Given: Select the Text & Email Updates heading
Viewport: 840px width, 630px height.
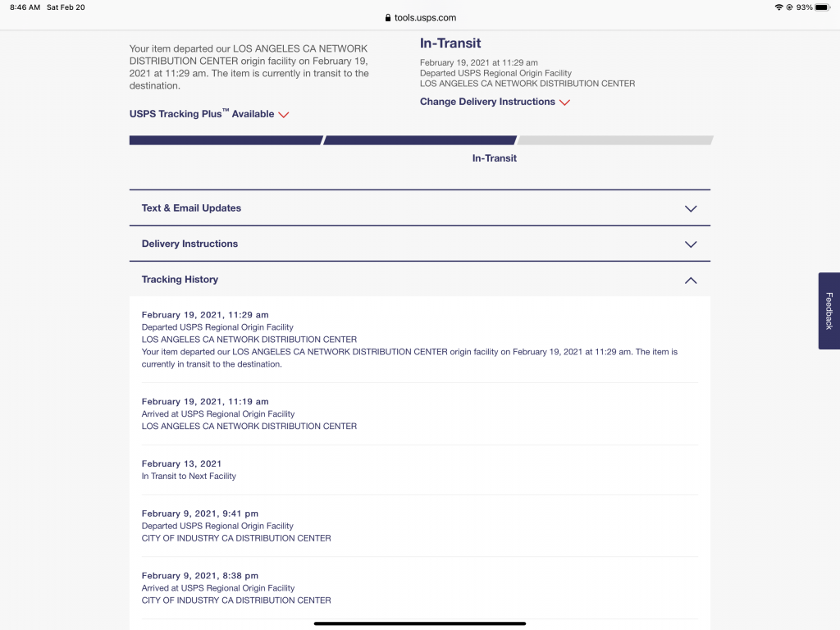Looking at the screenshot, I should point(191,208).
